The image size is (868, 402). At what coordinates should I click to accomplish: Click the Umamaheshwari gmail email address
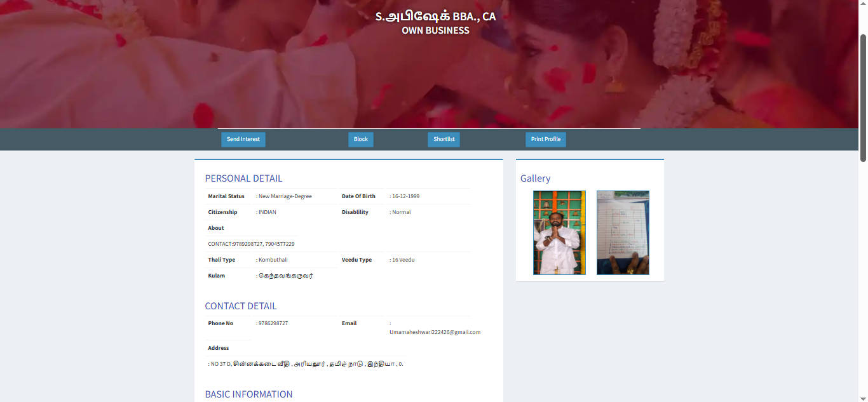[x=435, y=332]
